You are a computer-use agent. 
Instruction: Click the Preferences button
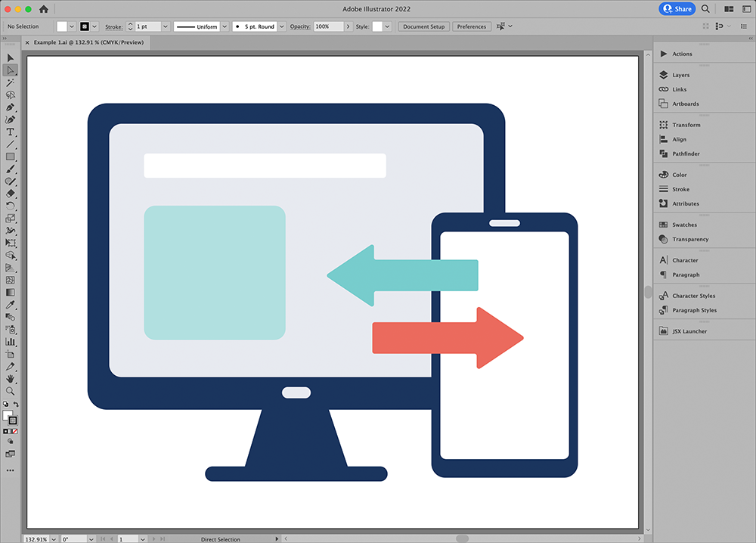point(472,26)
